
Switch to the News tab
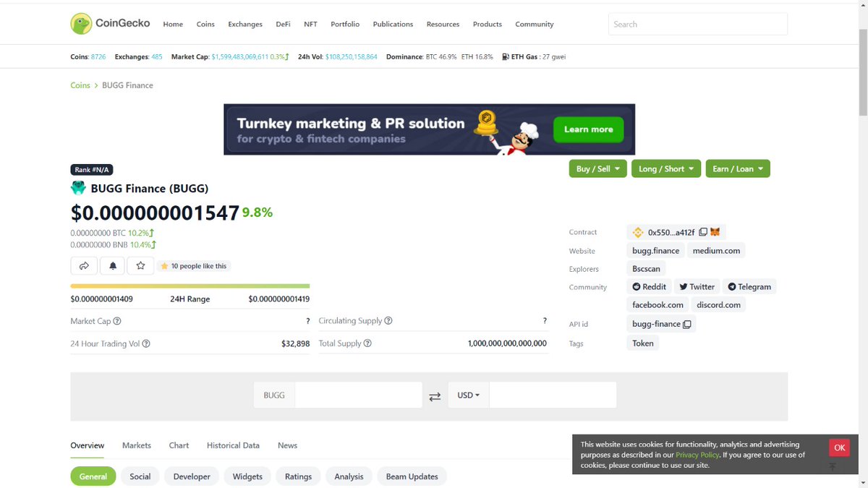[x=287, y=445]
